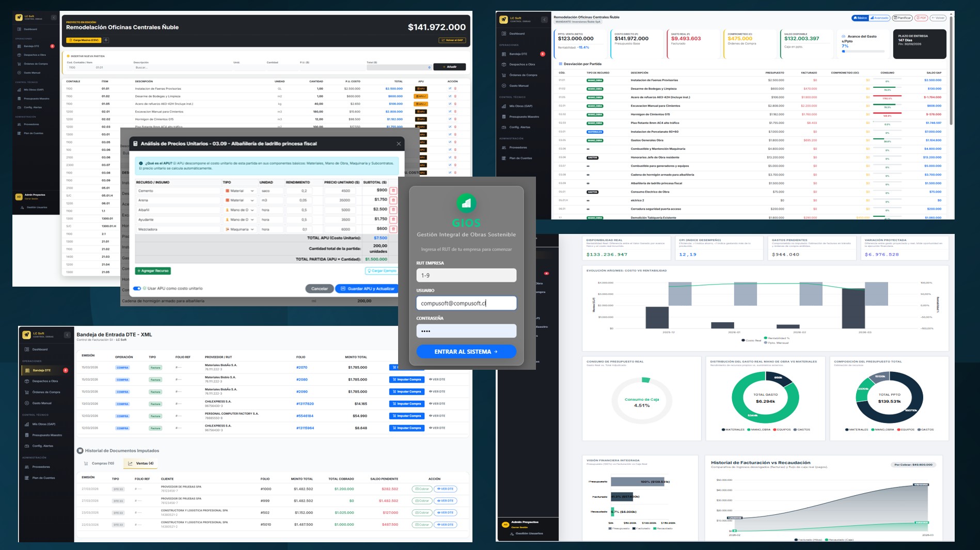Delete the Arena resource row in the APU dialog
This screenshot has height=550, width=980.
click(x=393, y=200)
